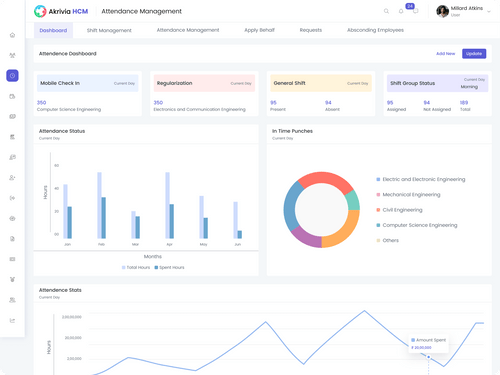This screenshot has width=500, height=375.
Task: Open the document file icon in sidebar
Action: (x=12, y=239)
